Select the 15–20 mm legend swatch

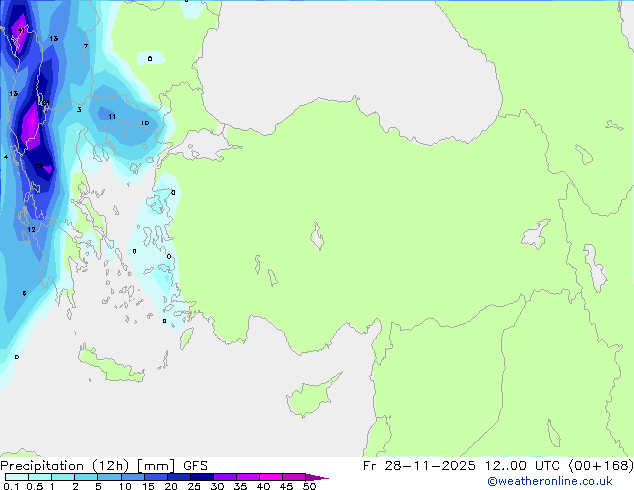point(155,477)
